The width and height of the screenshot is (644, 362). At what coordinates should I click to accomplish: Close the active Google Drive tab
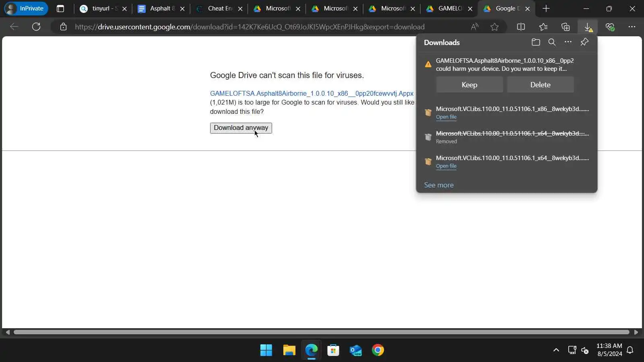pos(527,8)
